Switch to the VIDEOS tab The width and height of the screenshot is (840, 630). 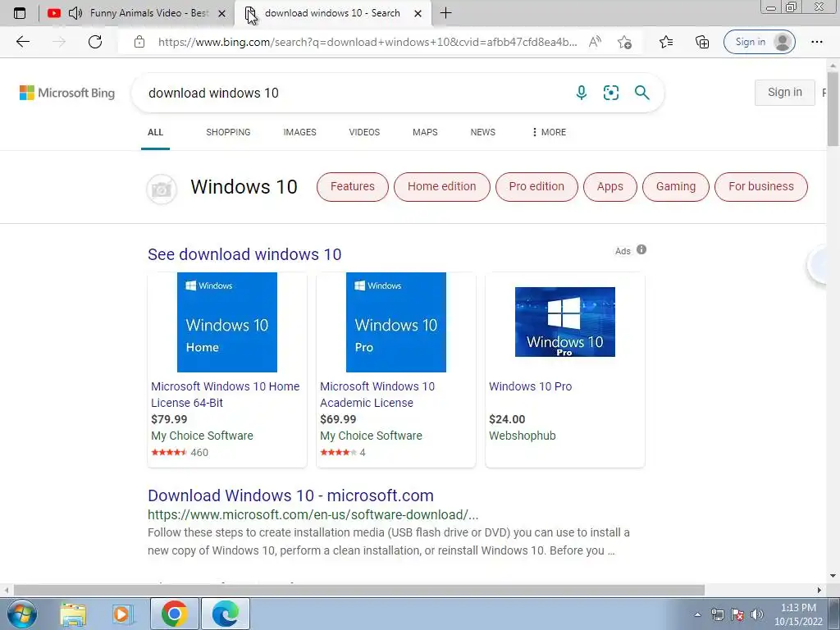364,132
